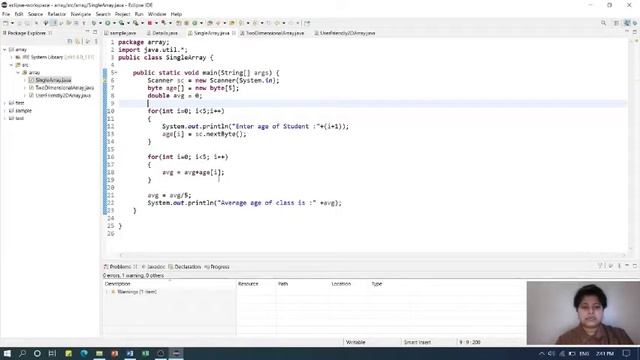Expand the Warnings item in Problems
Image resolution: width=640 pixels, height=360 pixels.
(107, 292)
